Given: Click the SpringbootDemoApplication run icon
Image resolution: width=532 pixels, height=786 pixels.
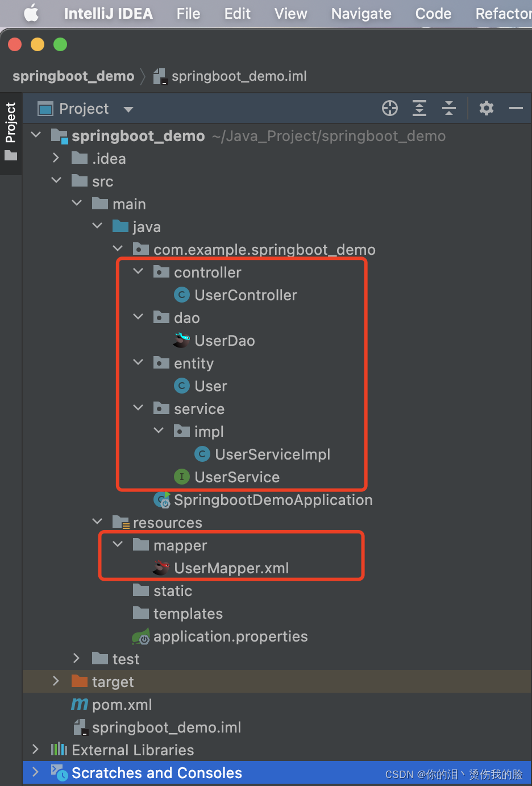Looking at the screenshot, I should click(x=161, y=500).
